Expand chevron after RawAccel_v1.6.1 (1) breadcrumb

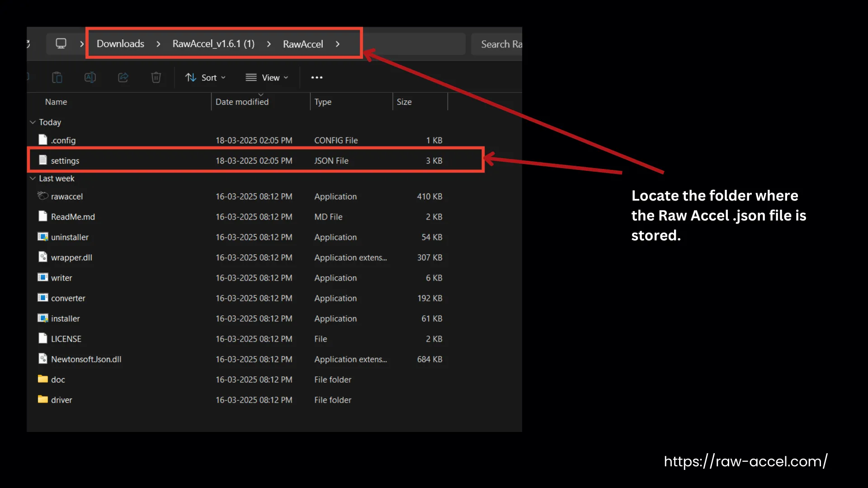(x=269, y=44)
